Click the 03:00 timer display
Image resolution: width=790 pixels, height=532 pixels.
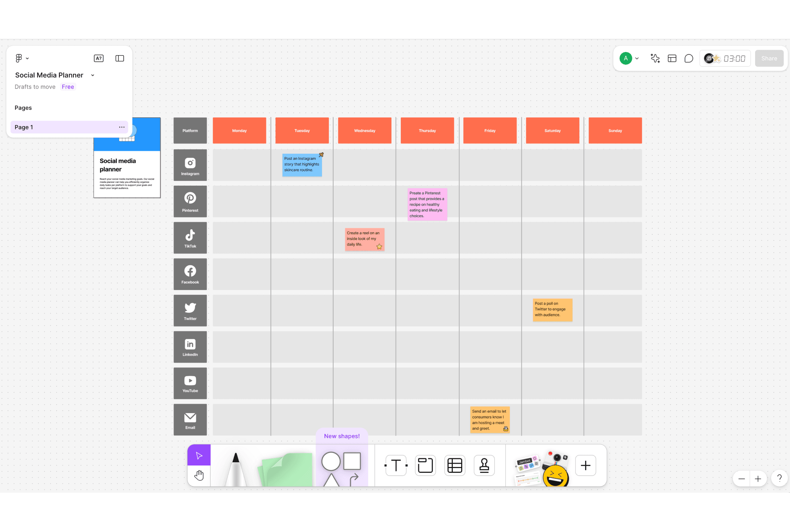[734, 59]
